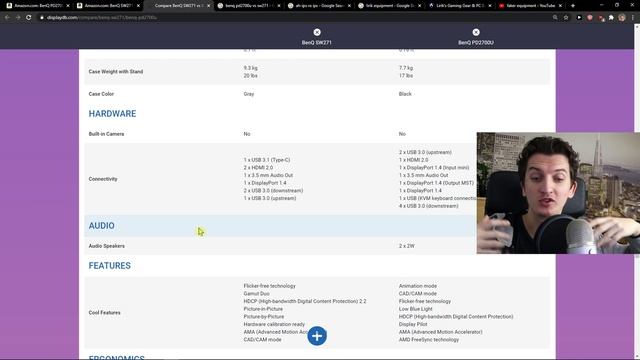This screenshot has height=360, width=640.
Task: Close the Compare BenQ SW271 tab
Action: tap(209, 6)
